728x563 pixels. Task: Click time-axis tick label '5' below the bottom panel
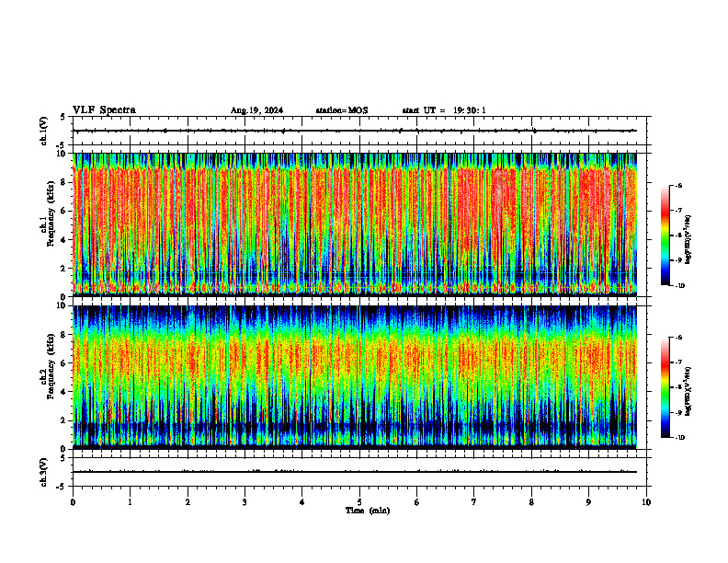pos(359,502)
